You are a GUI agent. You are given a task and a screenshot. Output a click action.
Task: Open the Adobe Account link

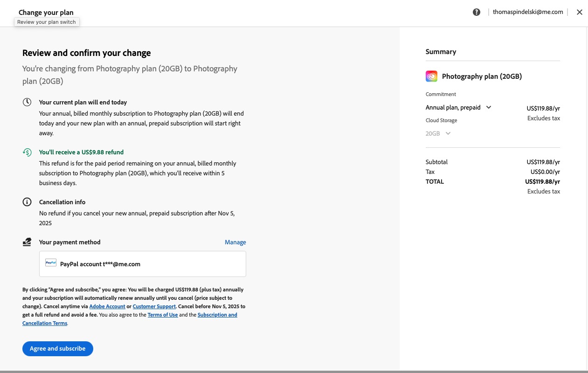[x=107, y=306]
